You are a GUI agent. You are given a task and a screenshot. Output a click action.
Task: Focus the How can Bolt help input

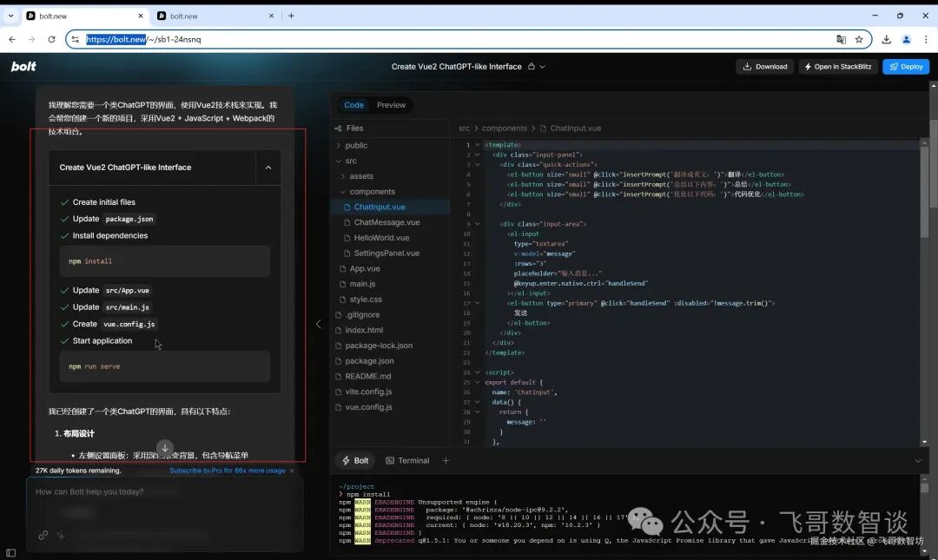165,491
